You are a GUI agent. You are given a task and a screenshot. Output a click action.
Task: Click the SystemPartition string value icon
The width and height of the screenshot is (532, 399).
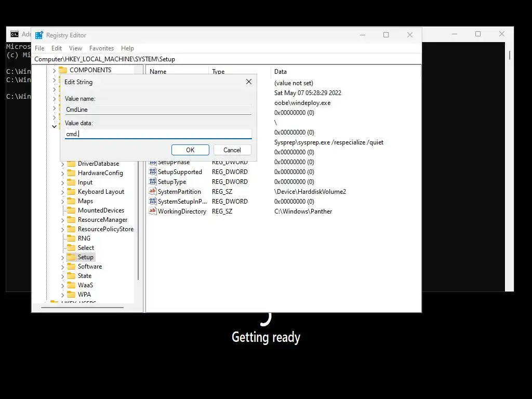coord(153,191)
